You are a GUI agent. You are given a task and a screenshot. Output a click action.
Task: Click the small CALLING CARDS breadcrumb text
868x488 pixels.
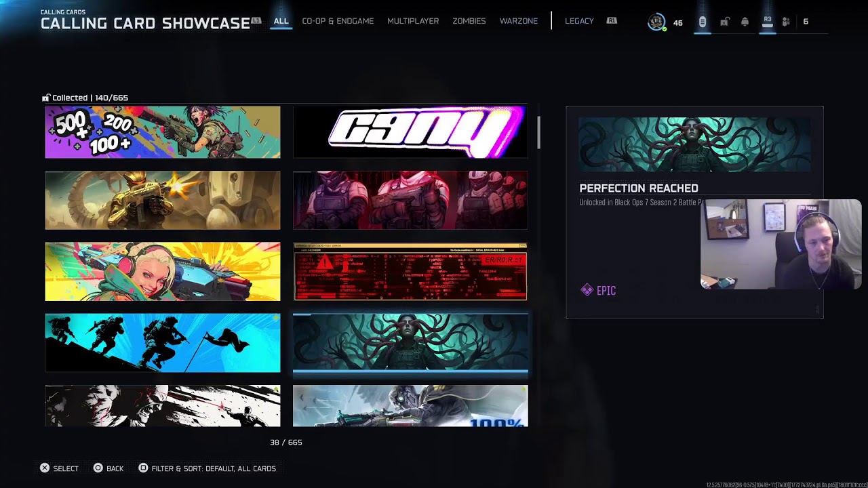pyautogui.click(x=63, y=12)
